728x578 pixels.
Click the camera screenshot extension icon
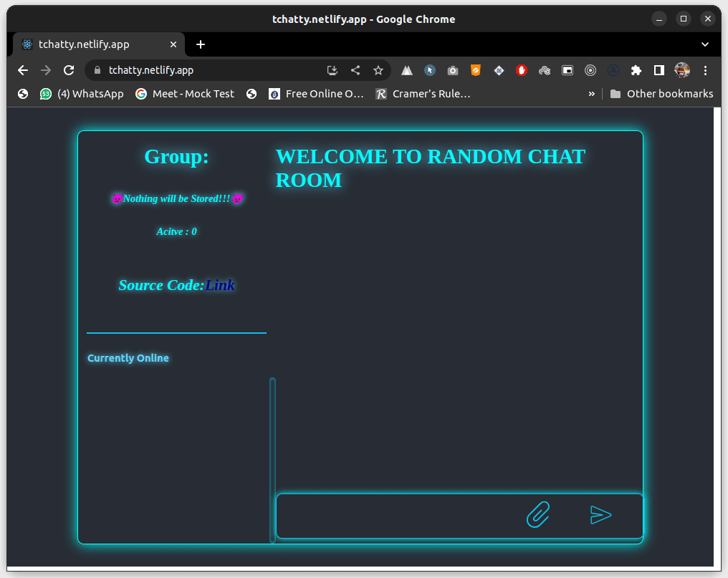point(453,70)
